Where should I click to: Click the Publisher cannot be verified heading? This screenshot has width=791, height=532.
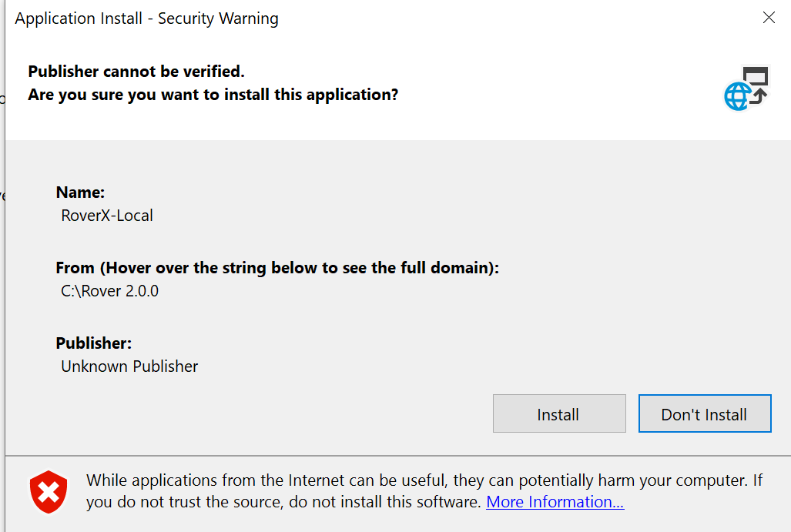[136, 72]
